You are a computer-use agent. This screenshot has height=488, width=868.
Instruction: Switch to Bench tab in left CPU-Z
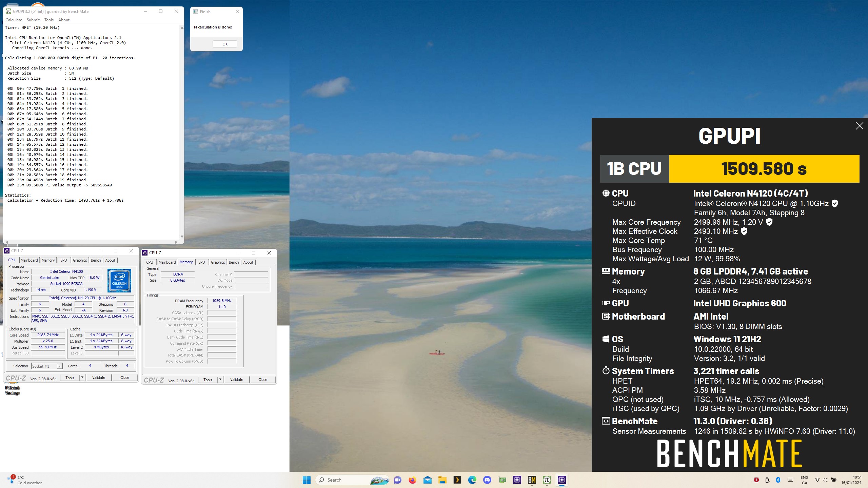tap(96, 260)
